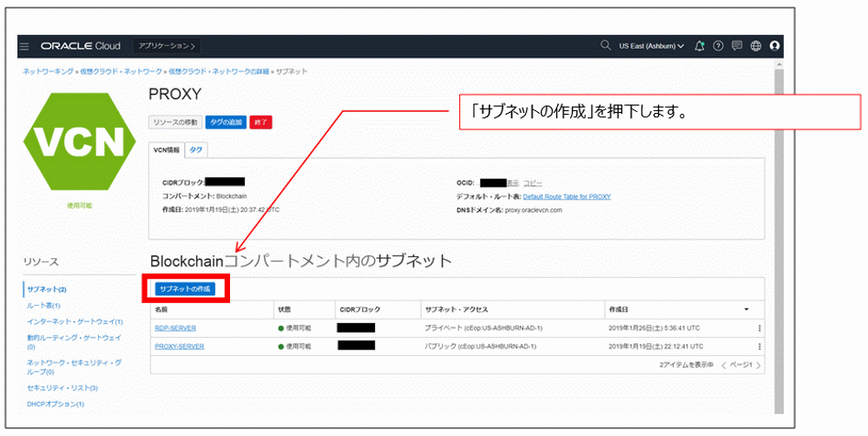Click the red 終了 button
This screenshot has width=868, height=436.
260,122
